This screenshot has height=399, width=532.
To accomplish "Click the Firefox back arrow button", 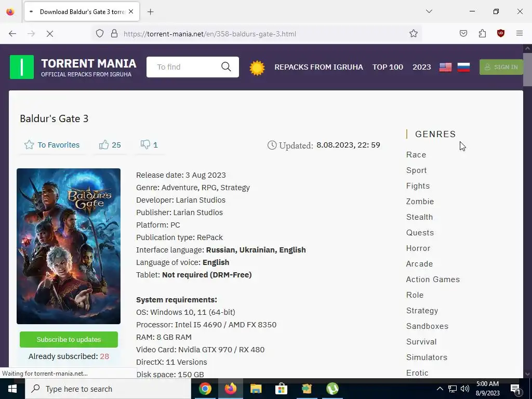I will 12,34.
